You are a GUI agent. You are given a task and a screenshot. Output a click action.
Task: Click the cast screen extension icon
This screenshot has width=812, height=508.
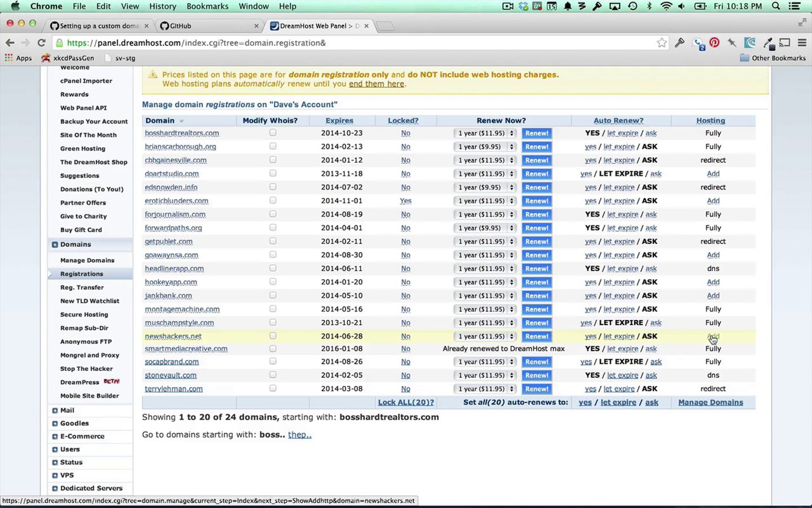[785, 43]
